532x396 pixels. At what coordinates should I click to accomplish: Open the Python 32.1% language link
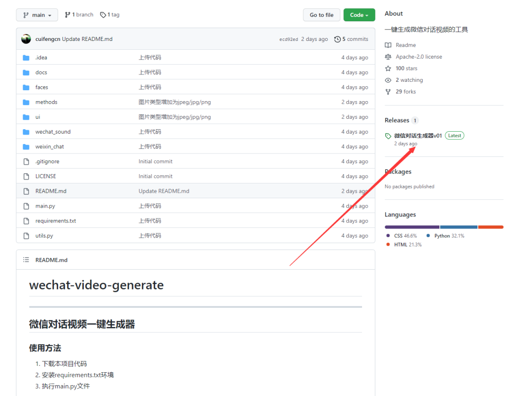(x=445, y=236)
